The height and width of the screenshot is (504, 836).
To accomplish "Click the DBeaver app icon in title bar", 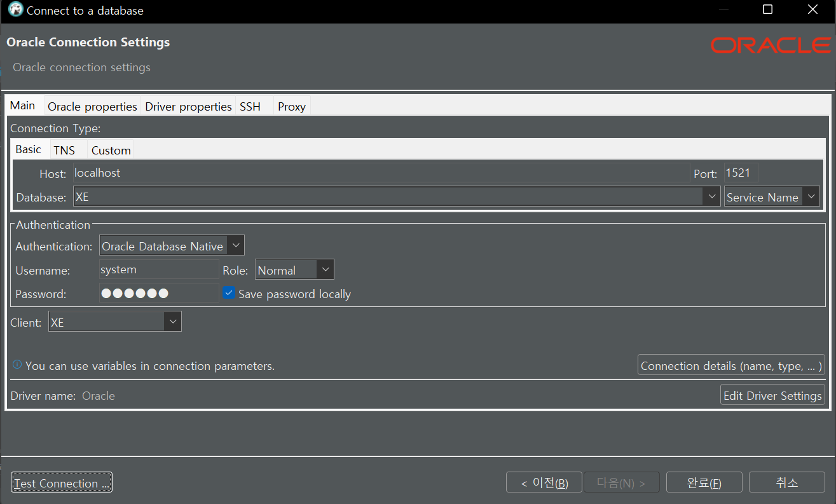I will [x=16, y=10].
